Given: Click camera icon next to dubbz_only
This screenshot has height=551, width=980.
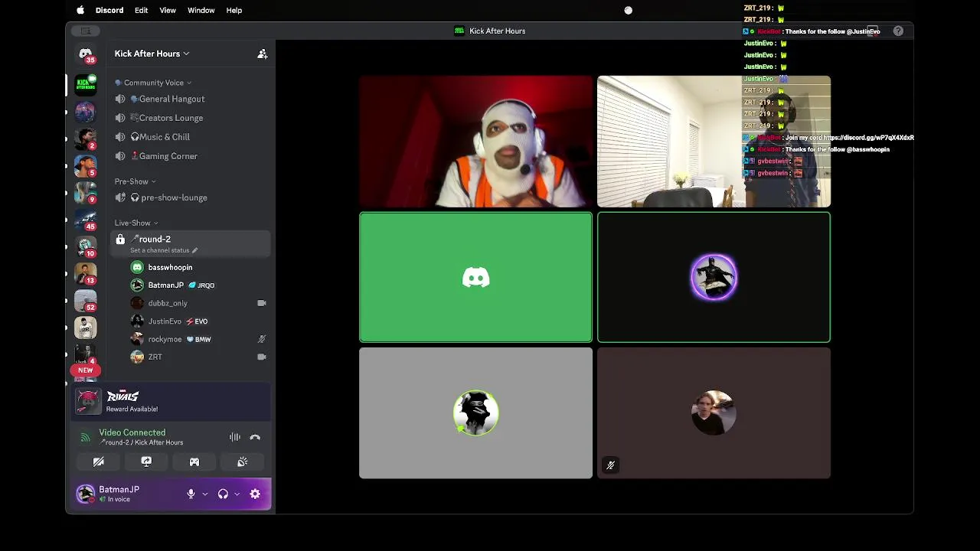Looking at the screenshot, I should (261, 303).
